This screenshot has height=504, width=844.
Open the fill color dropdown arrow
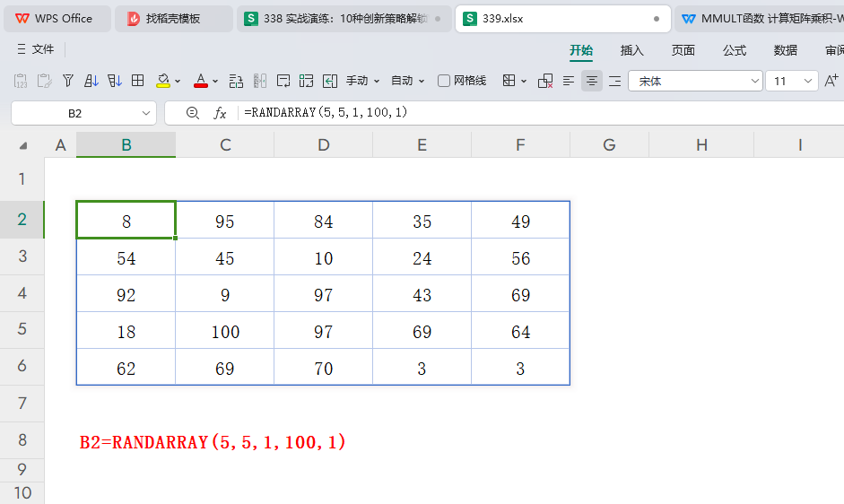coord(178,82)
